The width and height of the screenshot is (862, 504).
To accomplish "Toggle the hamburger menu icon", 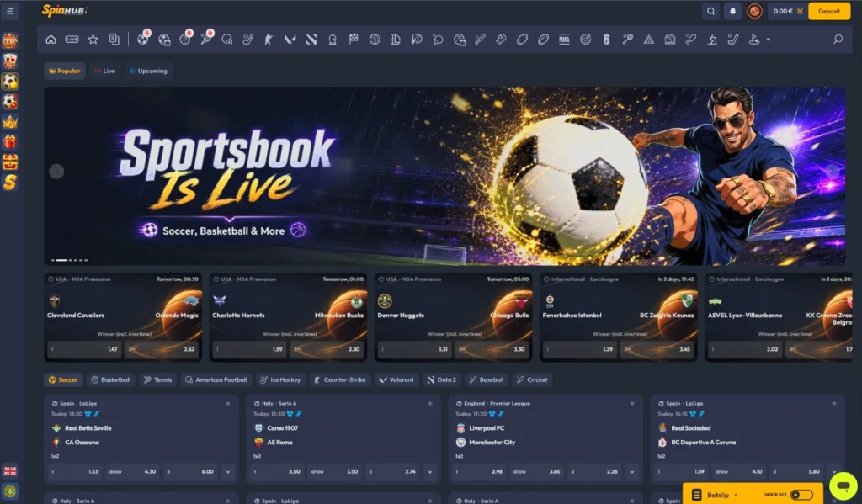I will tap(10, 11).
